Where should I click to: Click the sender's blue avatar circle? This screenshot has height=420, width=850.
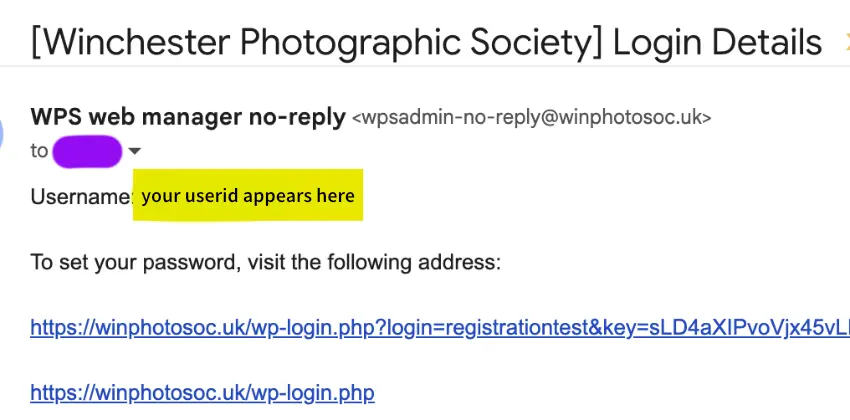coord(3,135)
